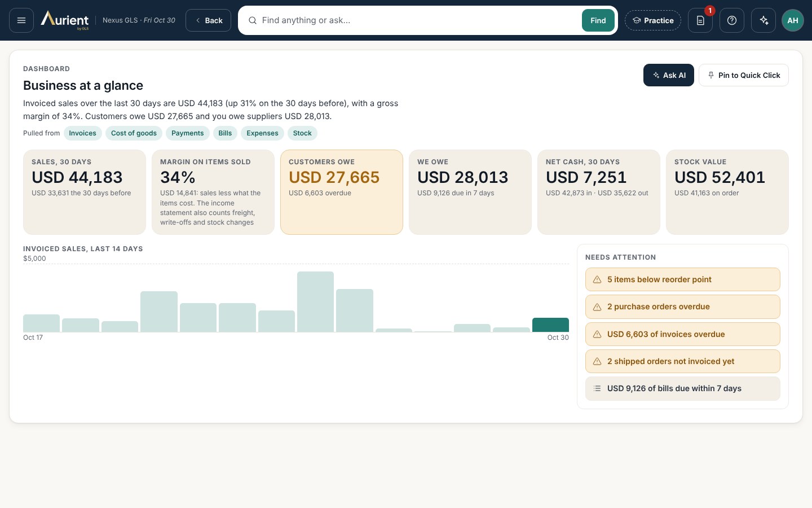Click the Find button
Viewport: 812px width, 508px height.
[x=598, y=20]
